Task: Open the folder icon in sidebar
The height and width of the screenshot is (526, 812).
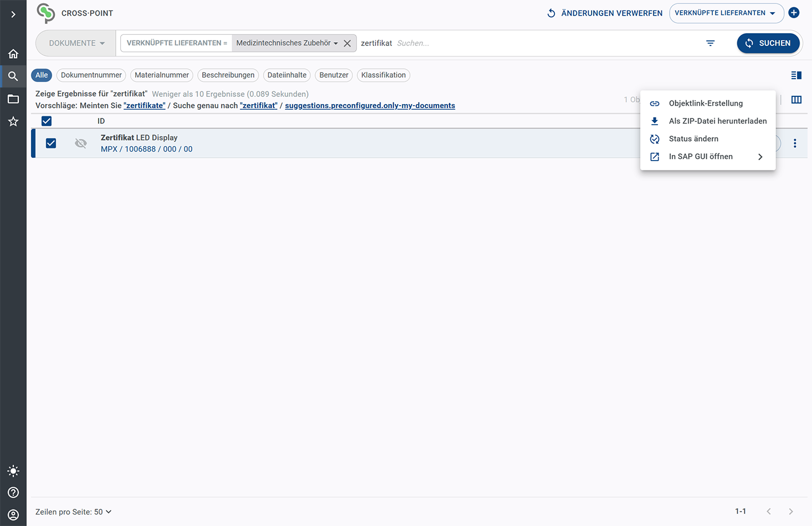Action: coord(13,99)
